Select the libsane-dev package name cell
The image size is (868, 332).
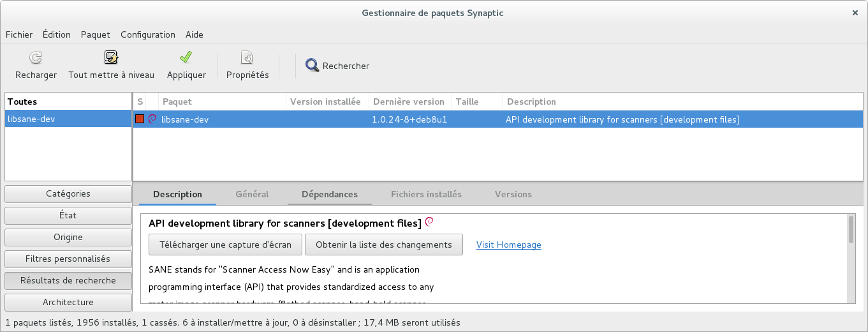point(185,119)
